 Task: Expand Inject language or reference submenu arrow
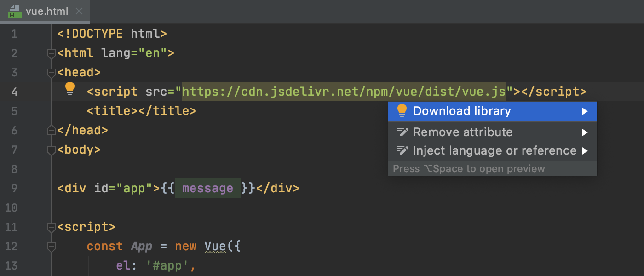coord(585,151)
